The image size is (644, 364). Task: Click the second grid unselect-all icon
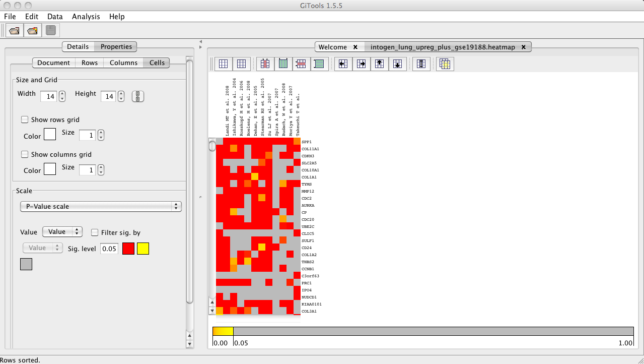(x=242, y=64)
